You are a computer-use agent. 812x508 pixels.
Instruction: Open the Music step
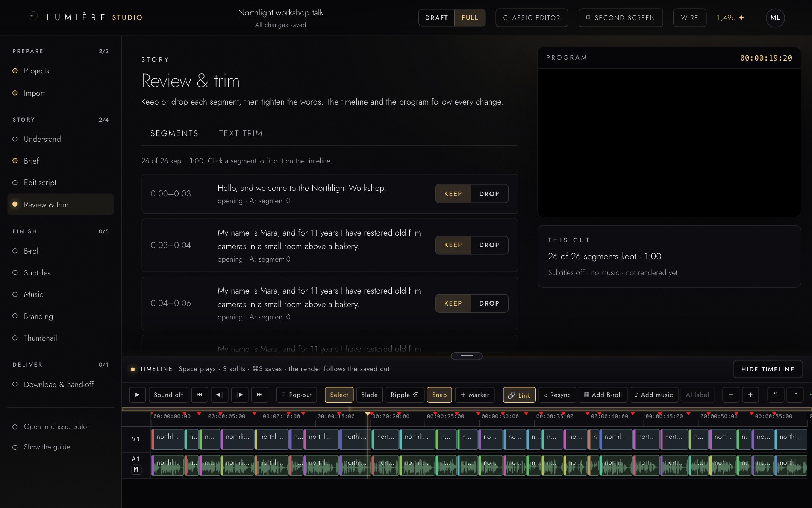pos(60,294)
